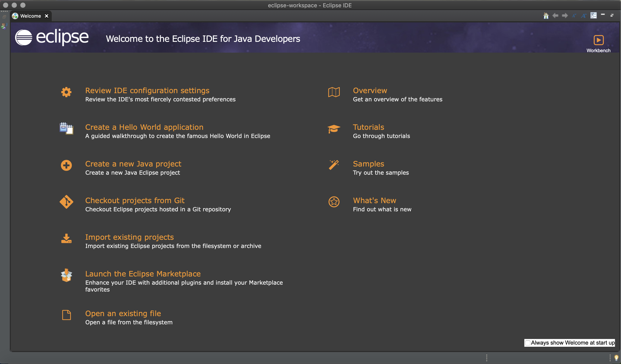Click the Workbench play icon
This screenshot has height=364, width=621.
coord(598,40)
